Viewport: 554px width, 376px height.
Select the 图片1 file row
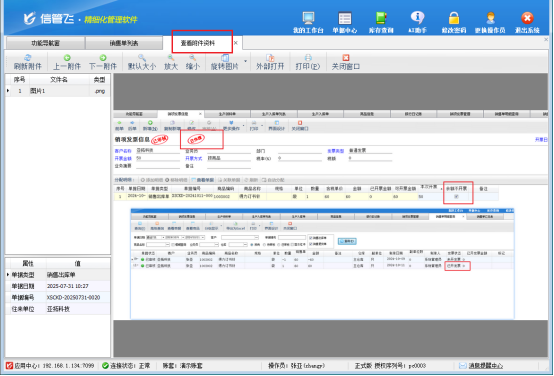pyautogui.click(x=58, y=91)
